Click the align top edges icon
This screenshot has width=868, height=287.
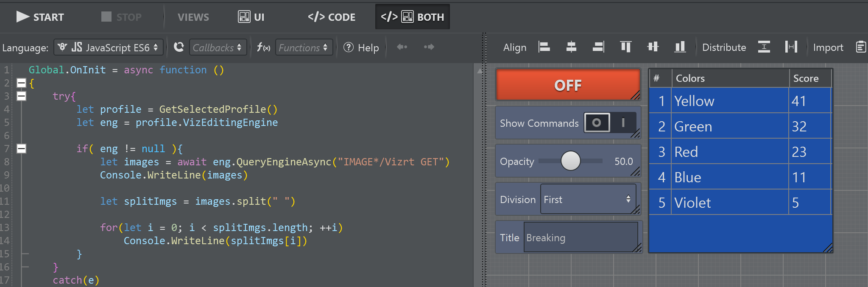coord(625,47)
